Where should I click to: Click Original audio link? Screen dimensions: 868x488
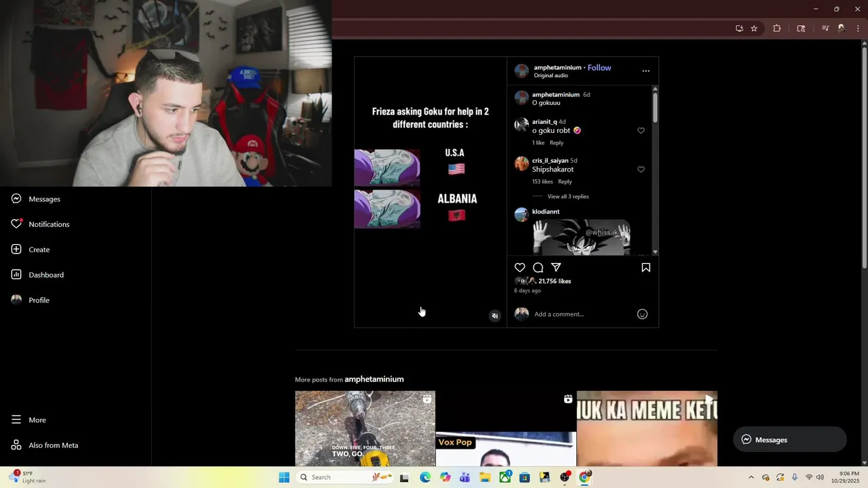pyautogui.click(x=551, y=76)
